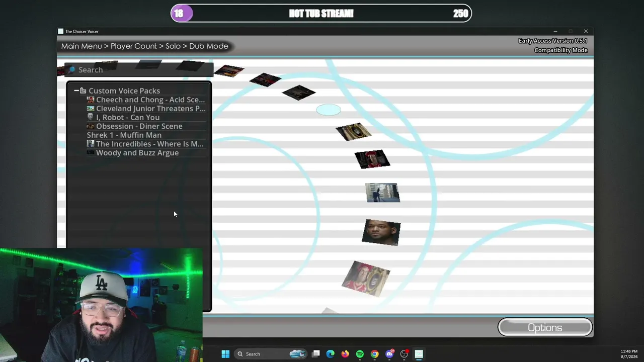Click the I, Robot pack face icon

click(x=91, y=117)
